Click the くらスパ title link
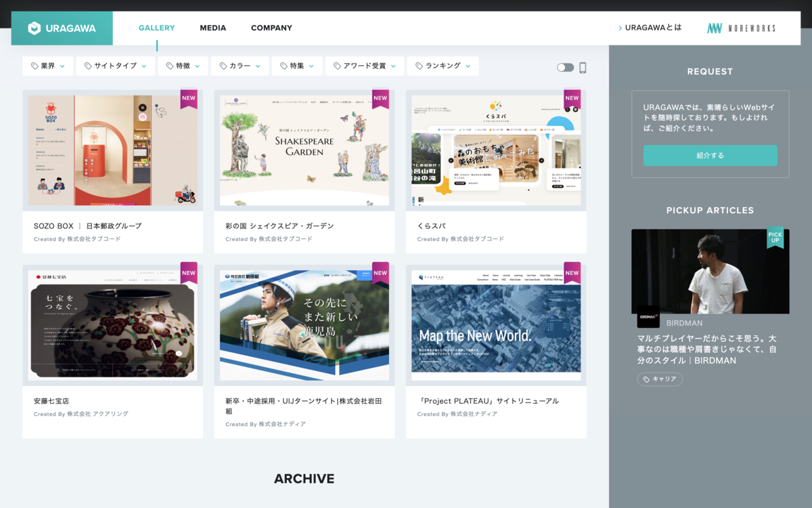 click(x=432, y=226)
